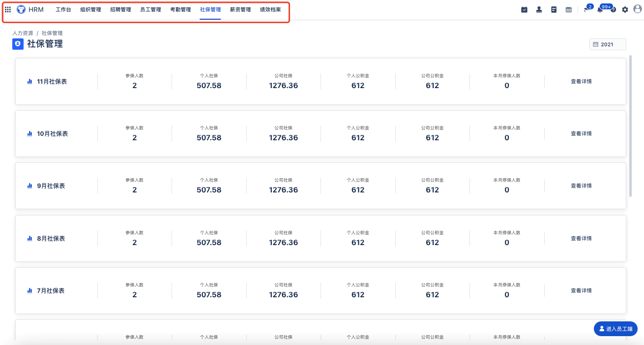
Task: Switch to the 考勤管理 tab
Action: pyautogui.click(x=180, y=9)
